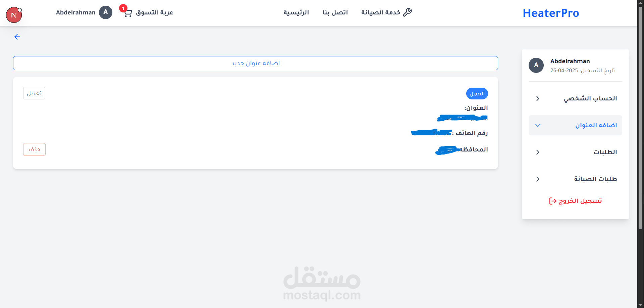The width and height of the screenshot is (644, 308).
Task: Click تاريخ التسجيل 26-04-2025 text
Action: click(x=583, y=71)
